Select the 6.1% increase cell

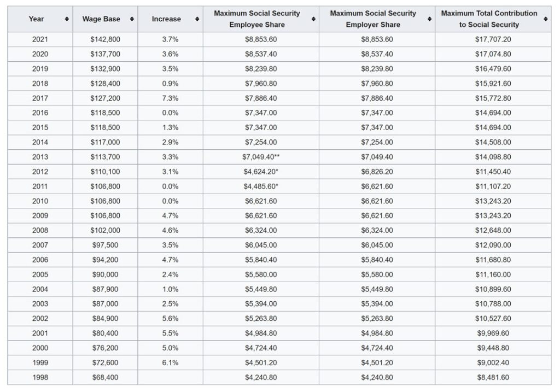tap(171, 362)
